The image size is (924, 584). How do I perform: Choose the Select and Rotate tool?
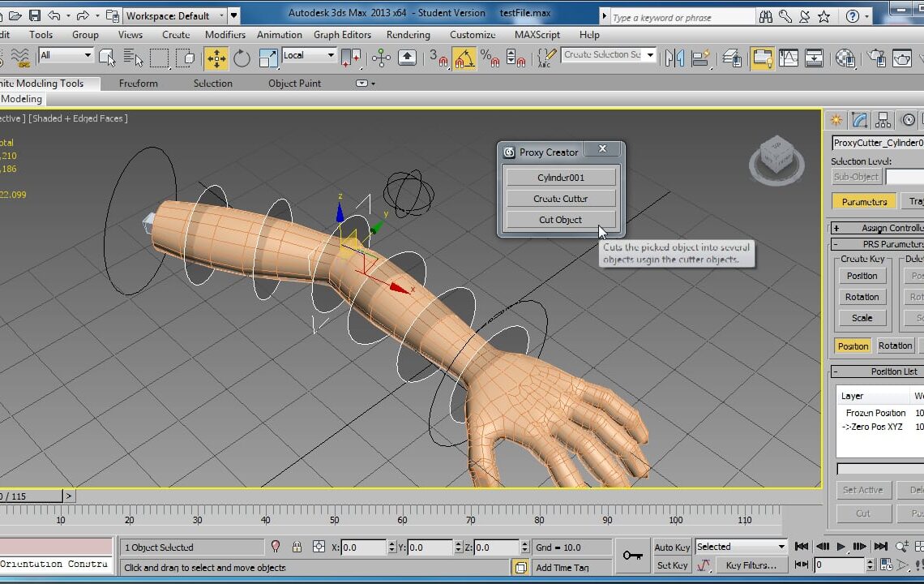tap(242, 58)
